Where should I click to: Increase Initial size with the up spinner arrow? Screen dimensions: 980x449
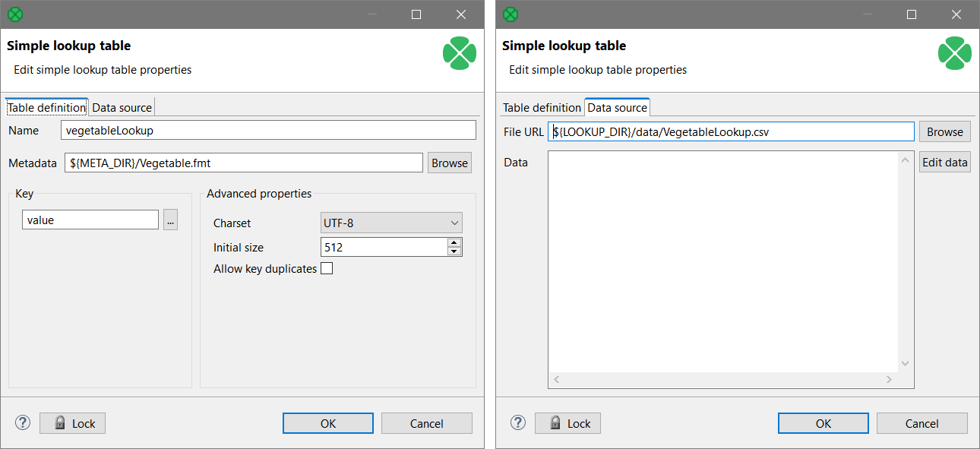click(x=454, y=242)
